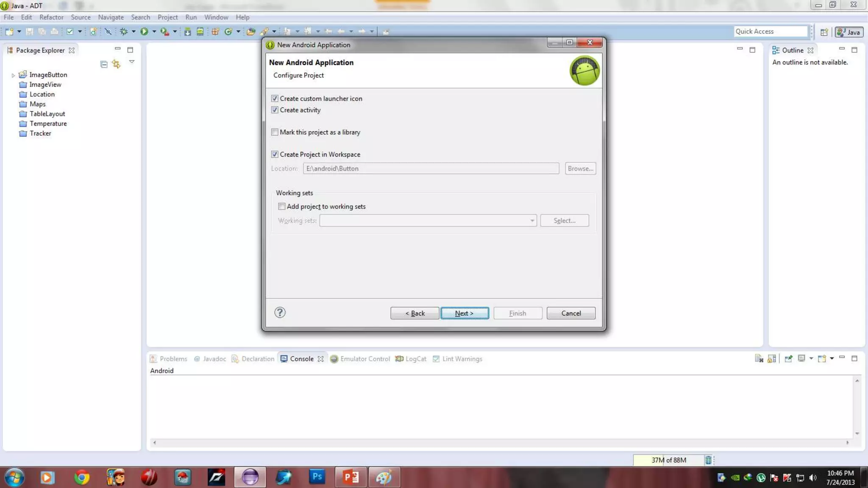Click the Cancel button
Viewport: 868px width, 488px height.
(x=570, y=313)
